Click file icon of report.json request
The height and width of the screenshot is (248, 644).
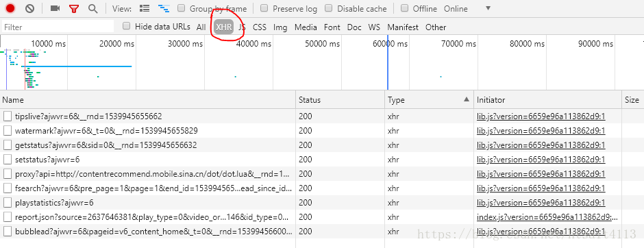[x=8, y=217]
